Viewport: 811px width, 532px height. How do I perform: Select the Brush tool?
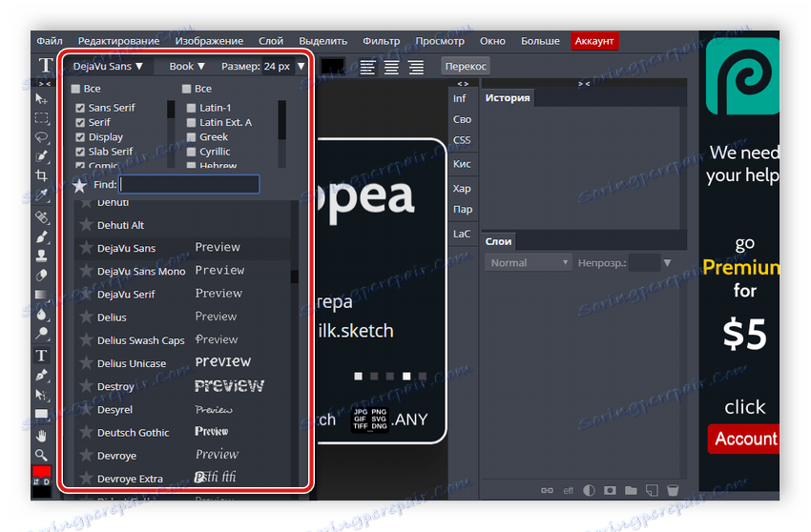(41, 236)
